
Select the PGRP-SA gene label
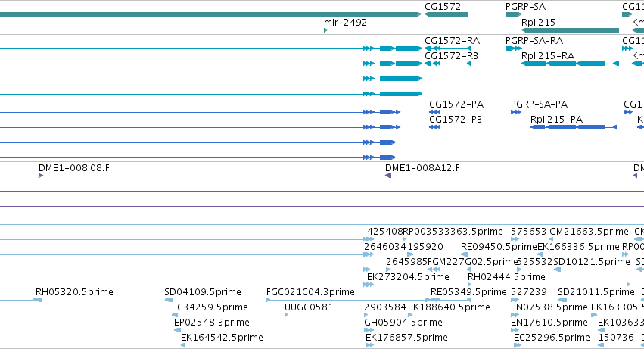click(525, 7)
